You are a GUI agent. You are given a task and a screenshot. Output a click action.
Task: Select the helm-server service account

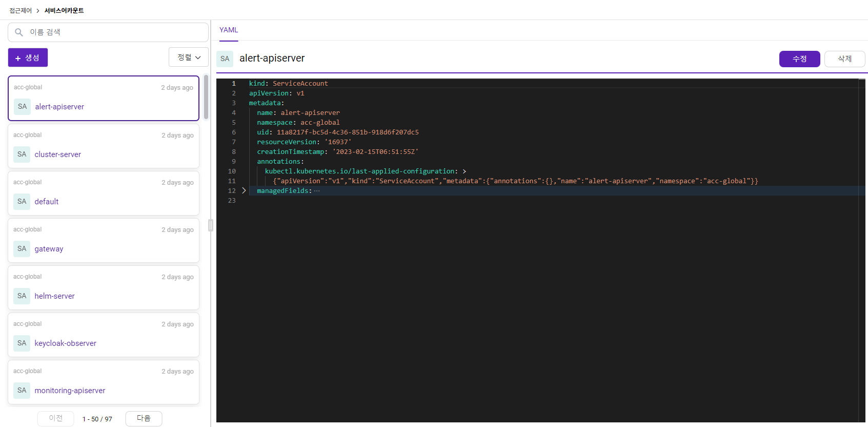104,287
